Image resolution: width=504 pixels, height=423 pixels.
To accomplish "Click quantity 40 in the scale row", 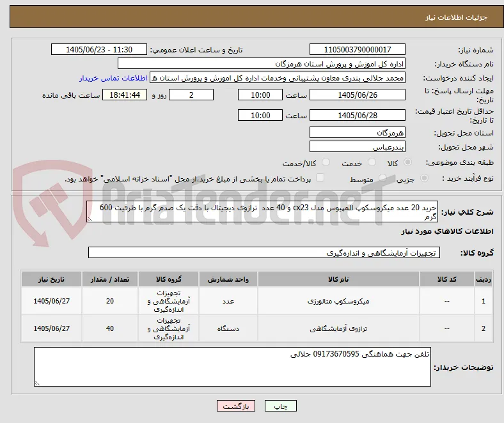I will click(110, 328).
